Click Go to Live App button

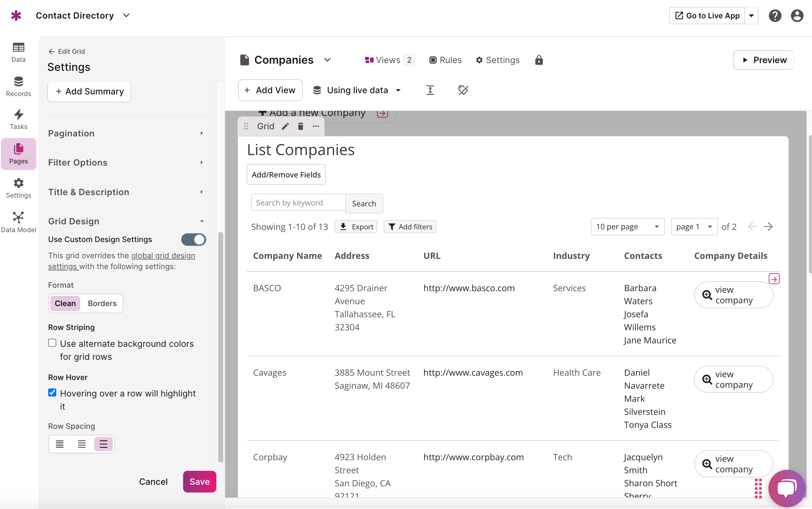[707, 16]
